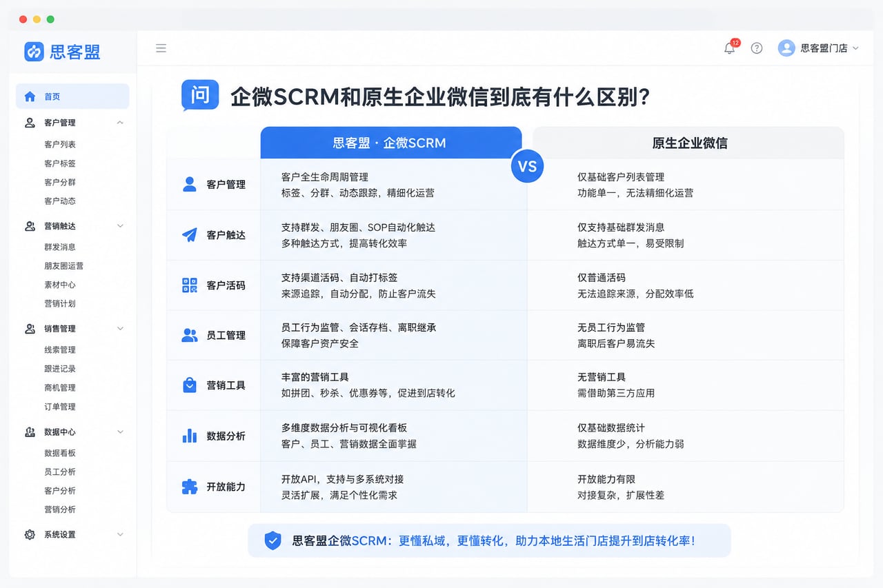Click the 数据分析 bar chart icon
This screenshot has height=588, width=883.
189,436
